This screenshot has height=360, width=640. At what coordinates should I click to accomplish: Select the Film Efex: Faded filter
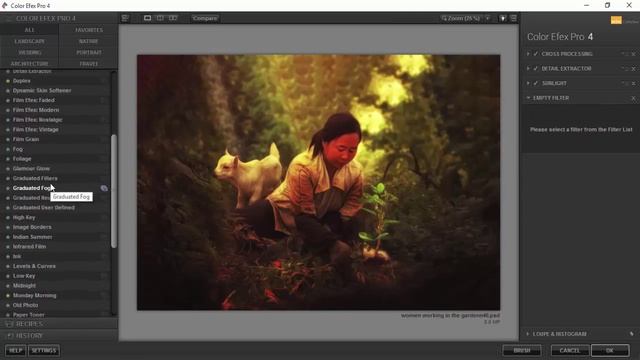click(x=33, y=100)
